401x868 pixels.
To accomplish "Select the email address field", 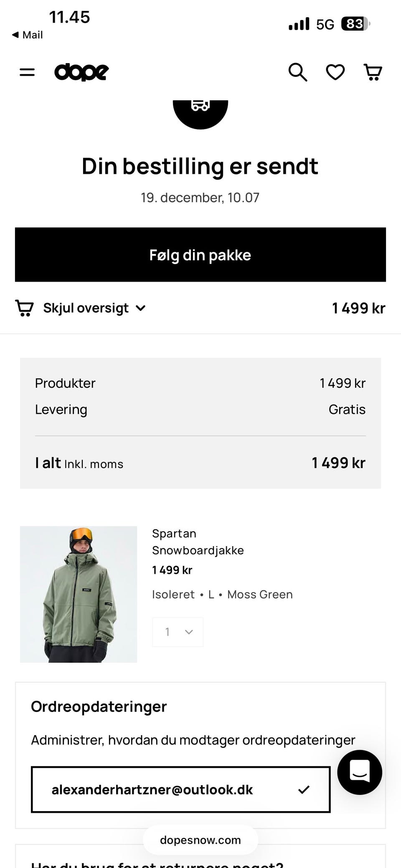I will point(152,789).
